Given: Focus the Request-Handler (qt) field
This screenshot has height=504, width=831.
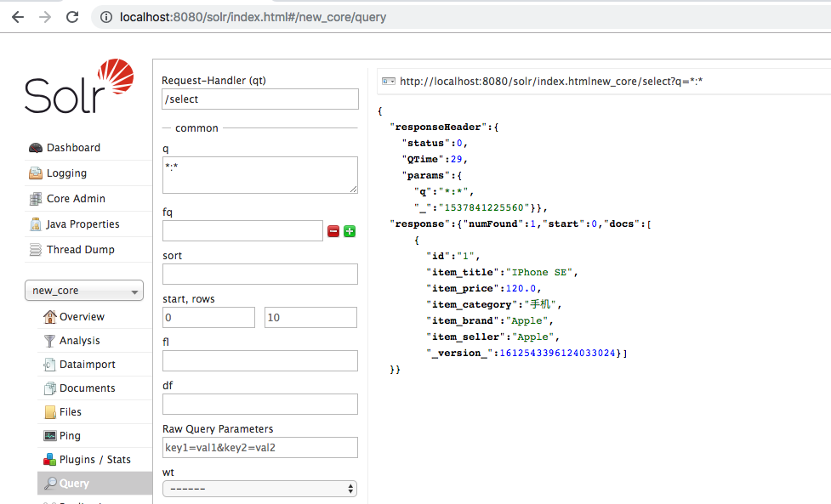Looking at the screenshot, I should 260,99.
